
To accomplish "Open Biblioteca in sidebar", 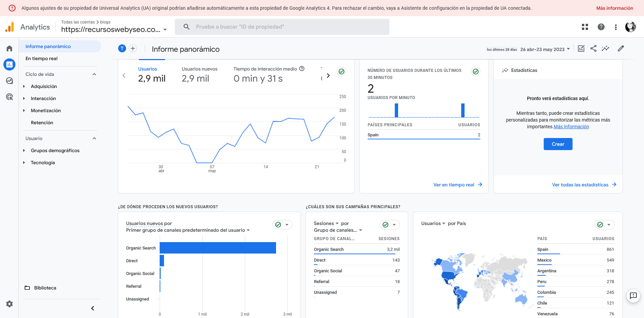I will point(45,288).
